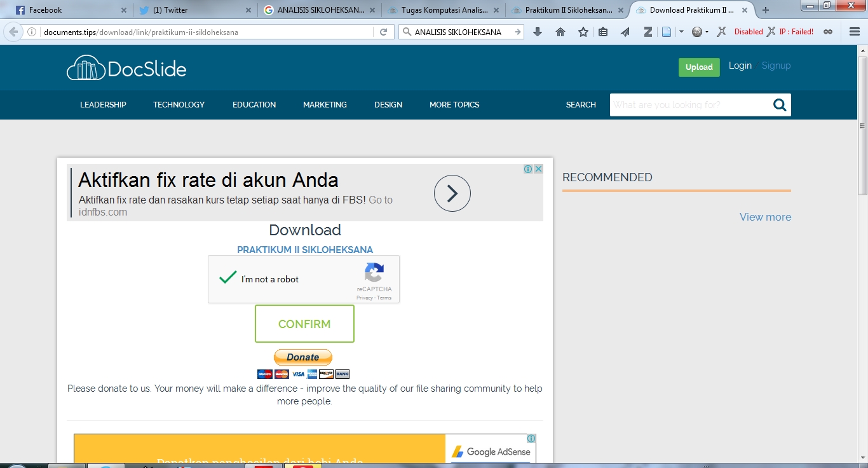Reload the current page

coord(383,32)
